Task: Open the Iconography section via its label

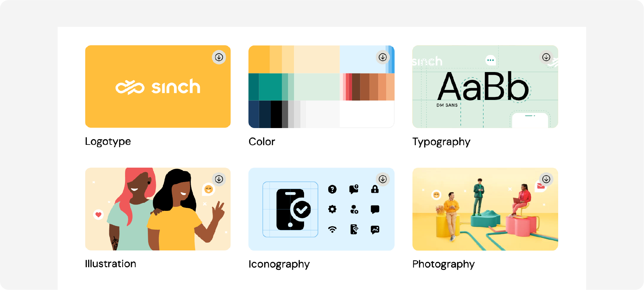Action: click(279, 264)
